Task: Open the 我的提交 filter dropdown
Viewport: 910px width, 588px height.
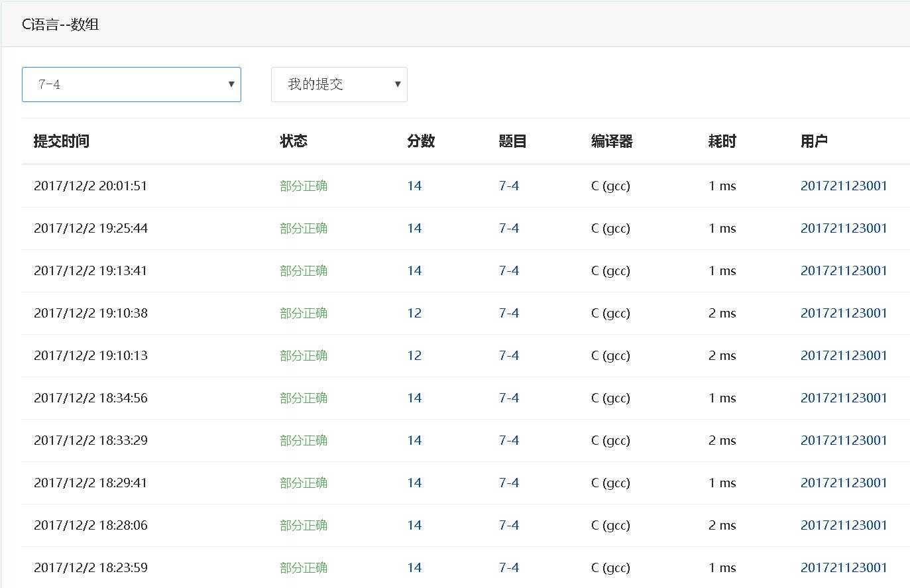Action: point(339,84)
